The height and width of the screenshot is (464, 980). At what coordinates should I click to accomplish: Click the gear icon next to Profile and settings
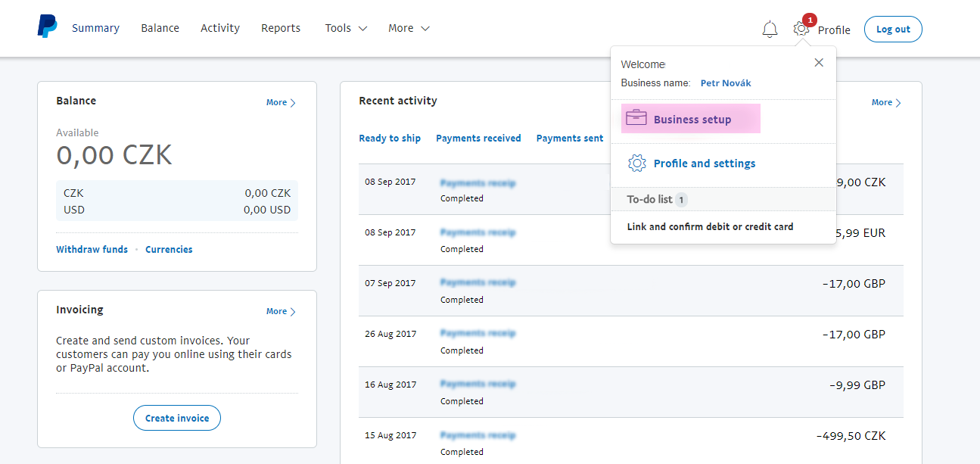[637, 163]
